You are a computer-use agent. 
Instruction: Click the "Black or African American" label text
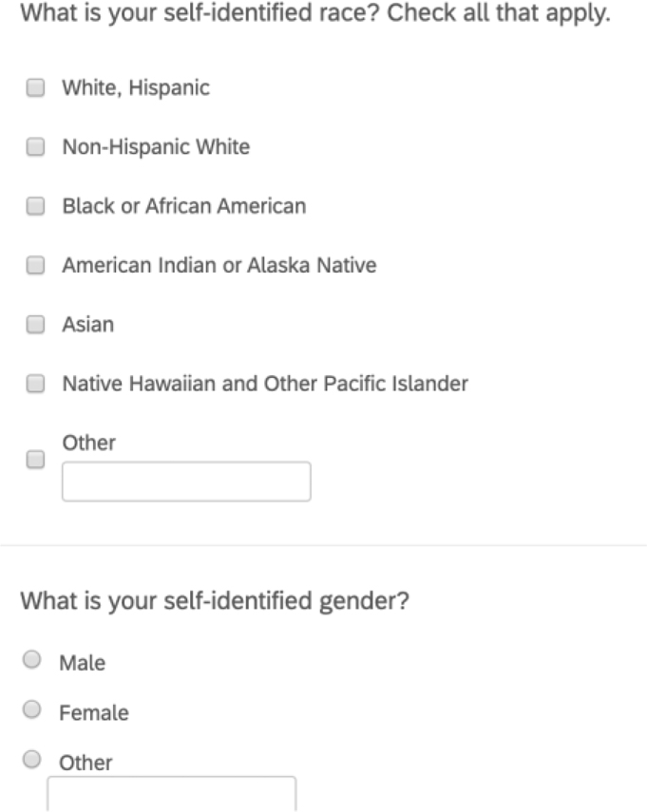click(184, 206)
